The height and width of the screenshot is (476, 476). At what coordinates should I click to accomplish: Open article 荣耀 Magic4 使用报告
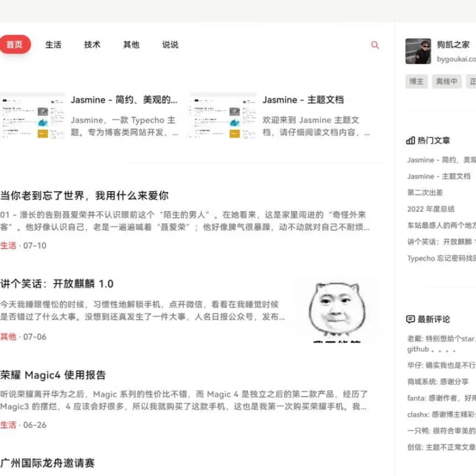pos(53,375)
